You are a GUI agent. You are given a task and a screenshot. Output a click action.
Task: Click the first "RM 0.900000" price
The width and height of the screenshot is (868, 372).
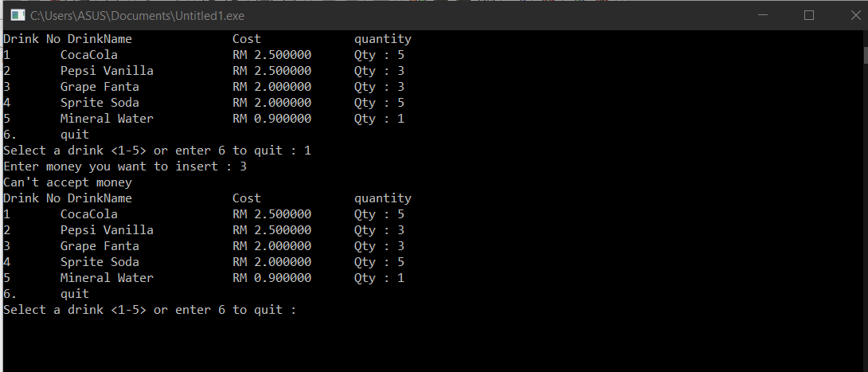click(272, 119)
